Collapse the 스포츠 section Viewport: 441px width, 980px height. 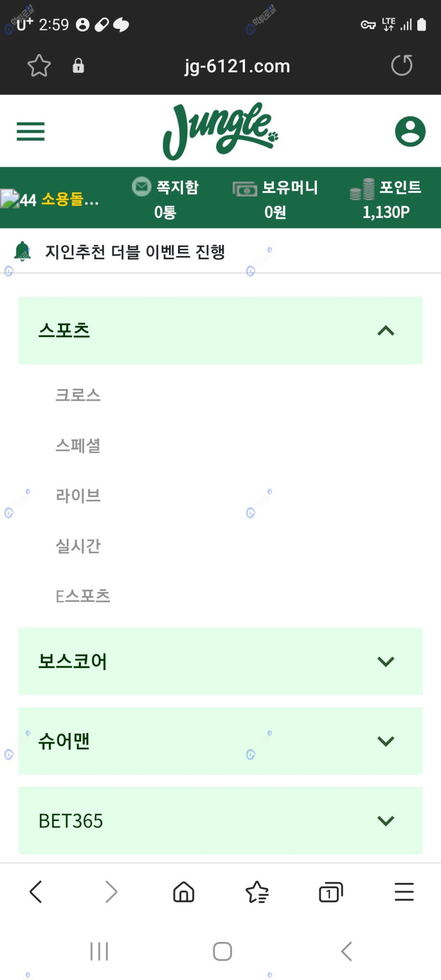(386, 331)
